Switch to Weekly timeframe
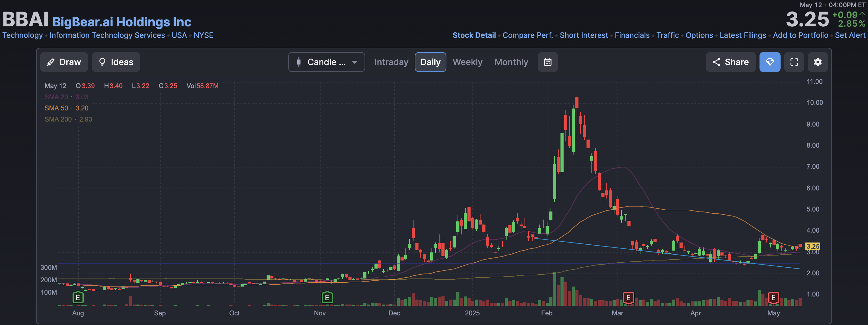 point(467,62)
